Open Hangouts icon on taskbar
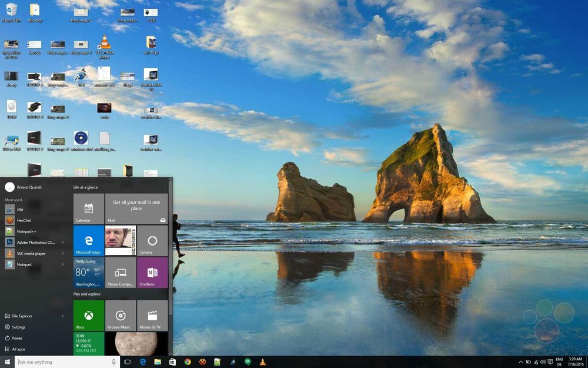The height and width of the screenshot is (368, 588). pyautogui.click(x=248, y=362)
